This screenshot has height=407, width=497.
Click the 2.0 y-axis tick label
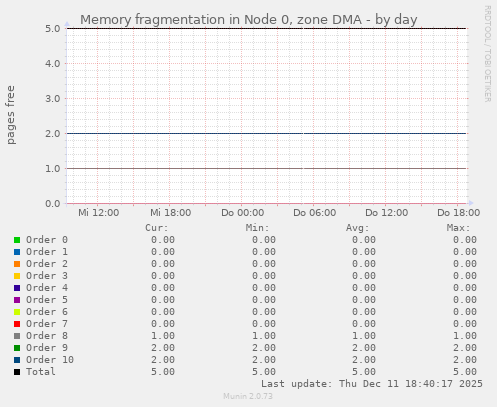(x=53, y=133)
